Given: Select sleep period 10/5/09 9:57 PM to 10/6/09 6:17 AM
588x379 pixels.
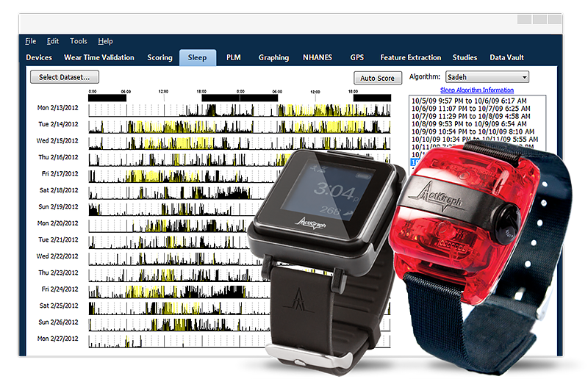Looking at the screenshot, I should [x=469, y=101].
